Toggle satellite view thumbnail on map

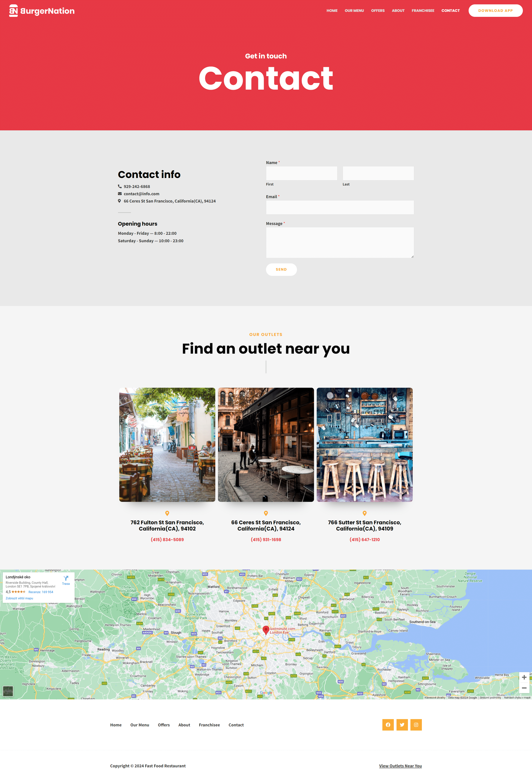[8, 691]
